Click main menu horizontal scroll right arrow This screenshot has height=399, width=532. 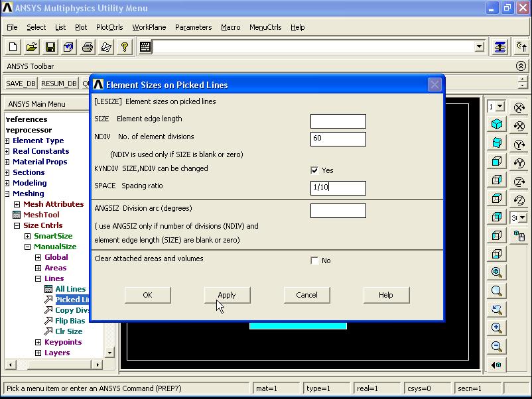coord(98,365)
